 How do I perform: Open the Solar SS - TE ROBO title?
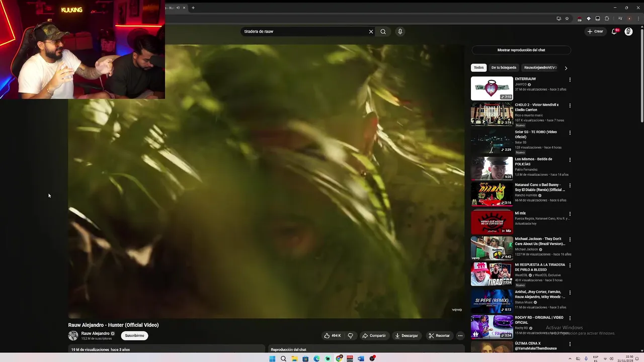(x=536, y=134)
